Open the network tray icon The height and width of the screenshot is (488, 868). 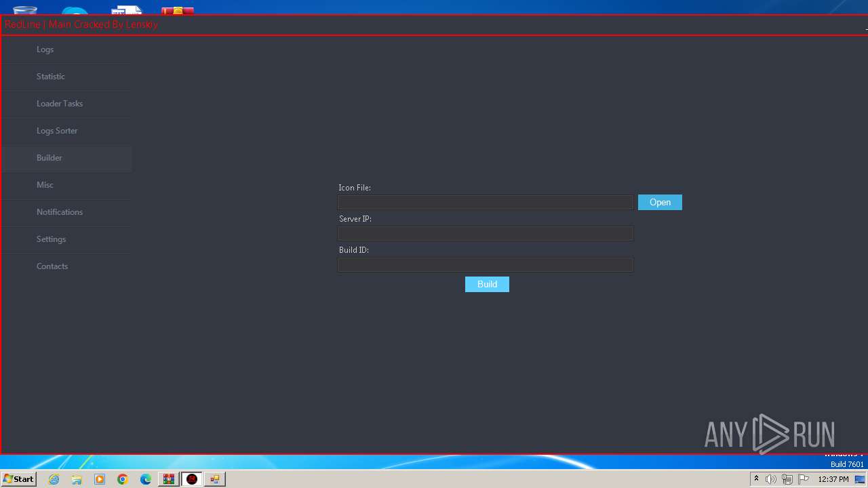tap(787, 479)
